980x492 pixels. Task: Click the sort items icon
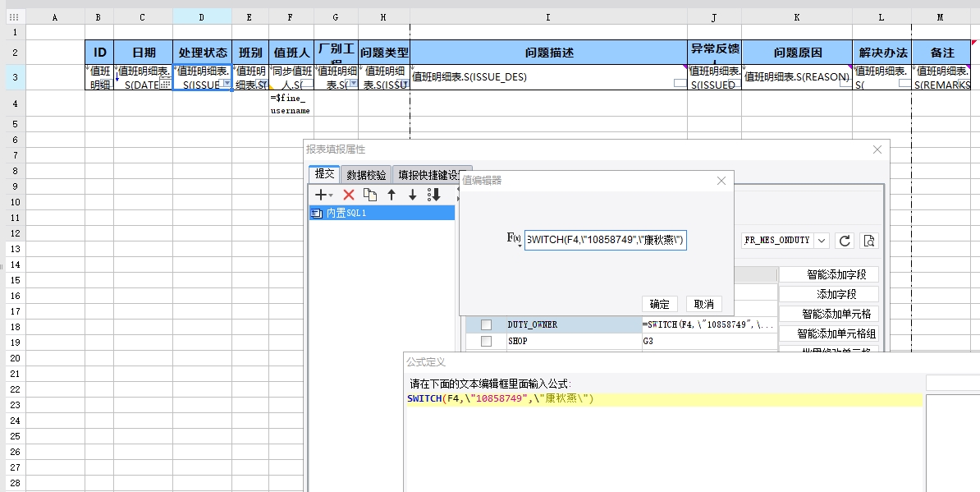point(434,195)
